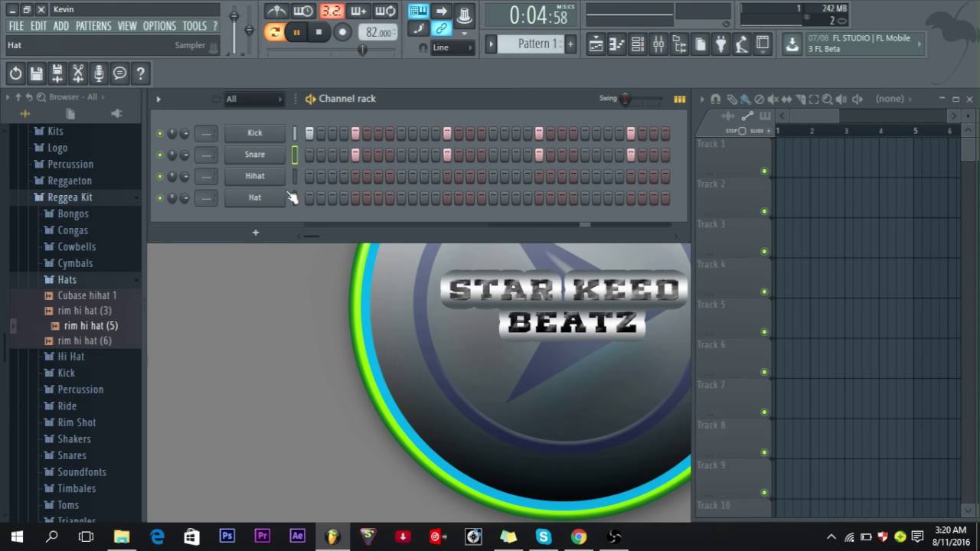Save project with floppy disk icon
This screenshot has height=551, width=980.
tap(36, 73)
